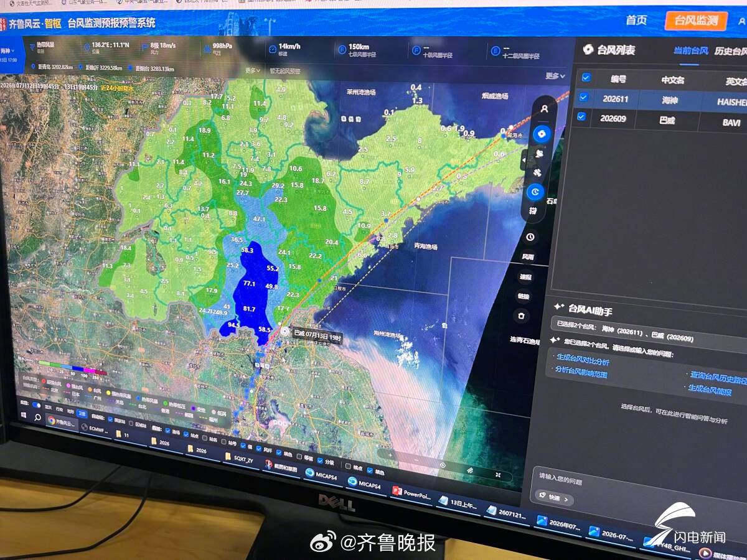Click the 81.7 rainfall value on map

(249, 309)
